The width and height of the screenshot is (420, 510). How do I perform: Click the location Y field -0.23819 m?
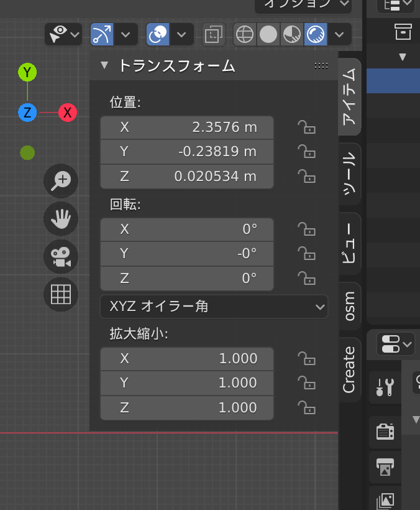(187, 152)
